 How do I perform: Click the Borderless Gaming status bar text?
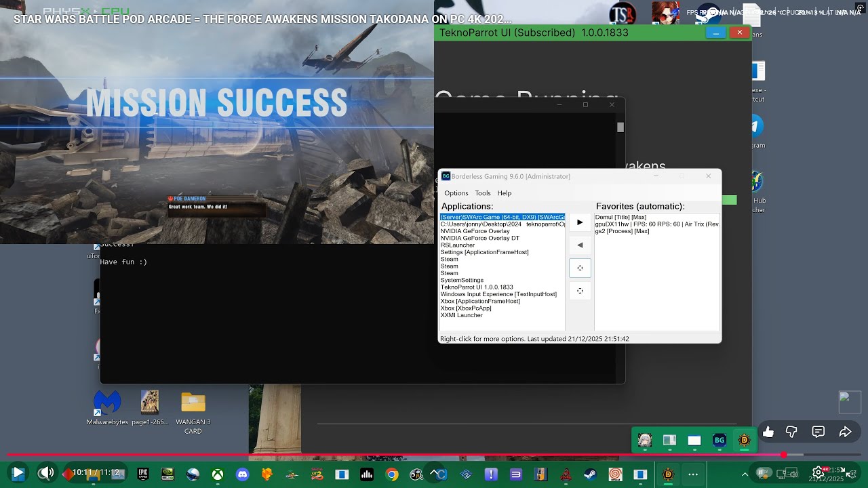click(534, 339)
